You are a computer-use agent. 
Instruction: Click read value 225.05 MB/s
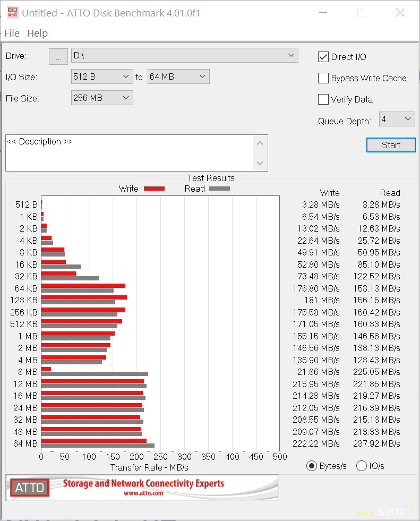coord(377,372)
